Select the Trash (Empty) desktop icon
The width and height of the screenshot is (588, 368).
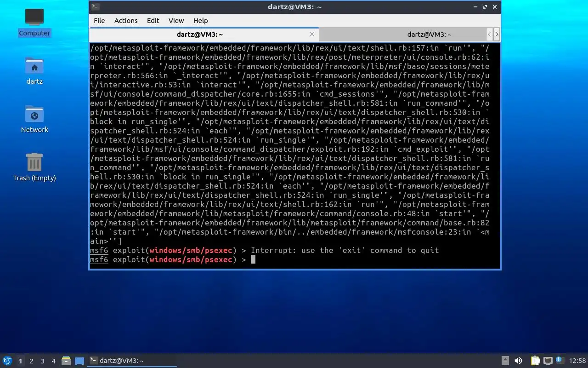[x=34, y=167]
